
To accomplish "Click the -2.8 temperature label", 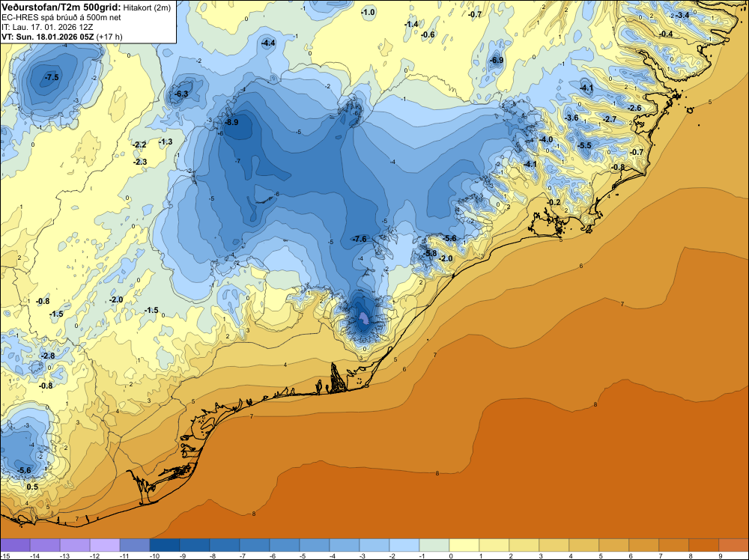I will [x=48, y=356].
